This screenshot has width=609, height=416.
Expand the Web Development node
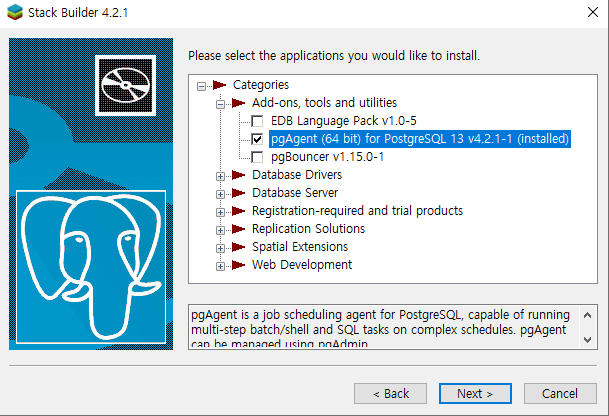click(220, 266)
